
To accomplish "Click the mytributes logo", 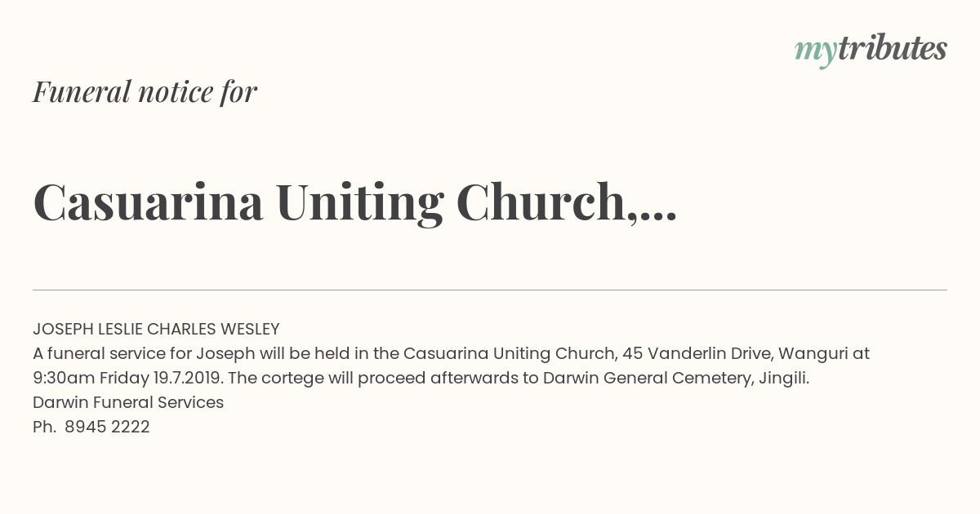I will 871,51.
